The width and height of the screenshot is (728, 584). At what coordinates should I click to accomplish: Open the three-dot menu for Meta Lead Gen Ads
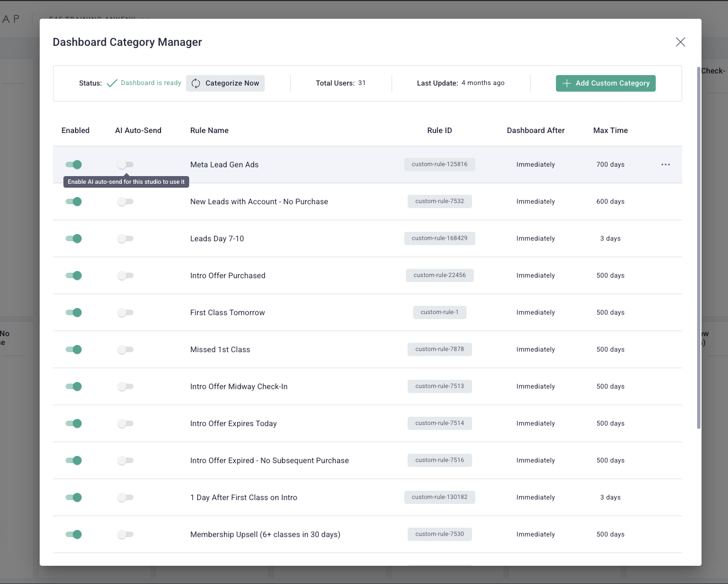(666, 164)
